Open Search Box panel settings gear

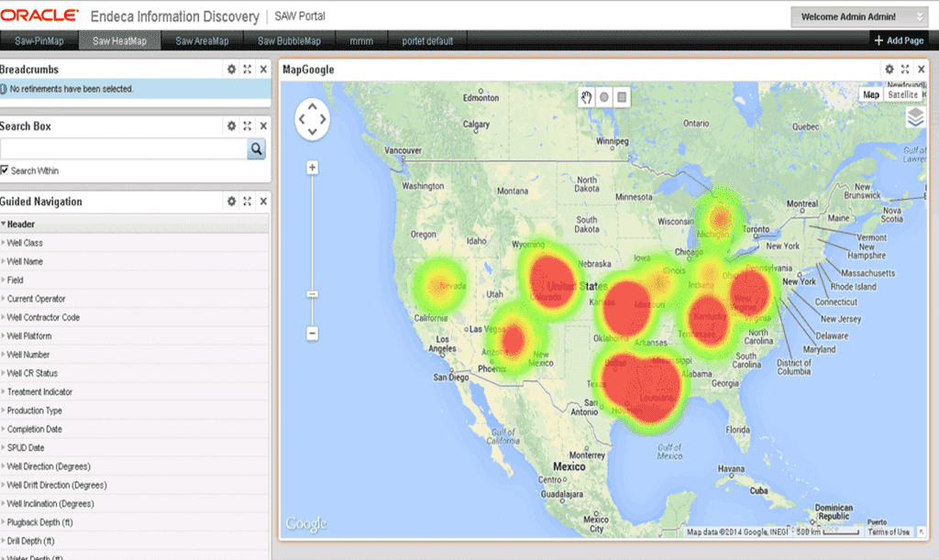pos(231,126)
